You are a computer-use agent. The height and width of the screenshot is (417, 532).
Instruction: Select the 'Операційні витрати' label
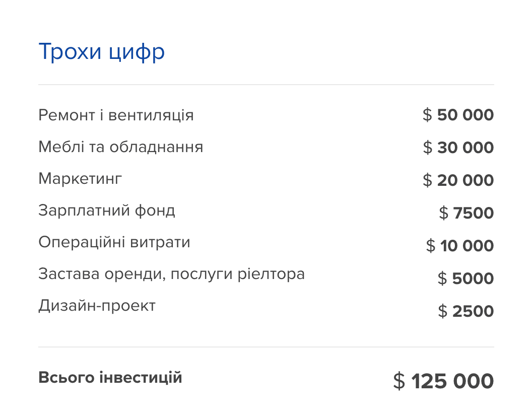(114, 242)
